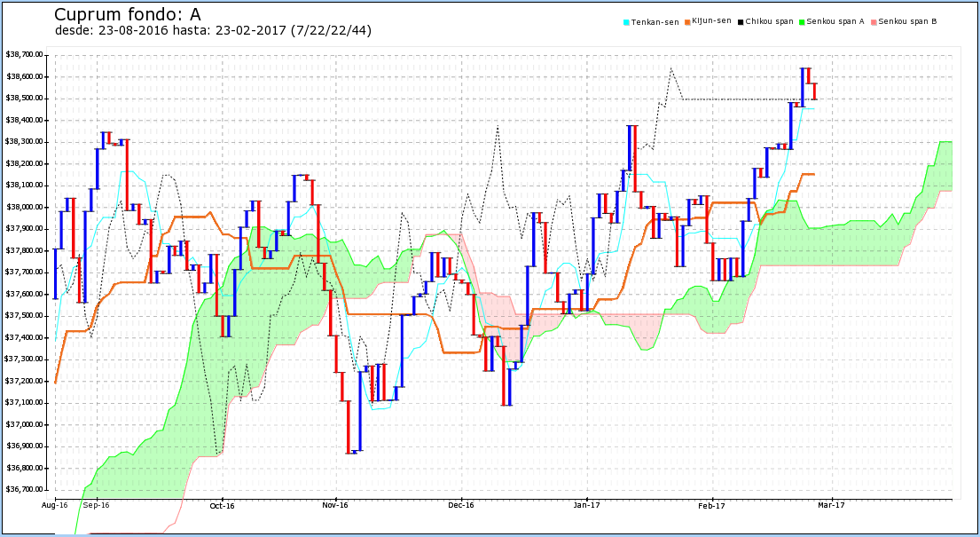Click the tallest blue candle peaking near $38,650
Viewport: 980px width, 537px height.
click(803, 87)
